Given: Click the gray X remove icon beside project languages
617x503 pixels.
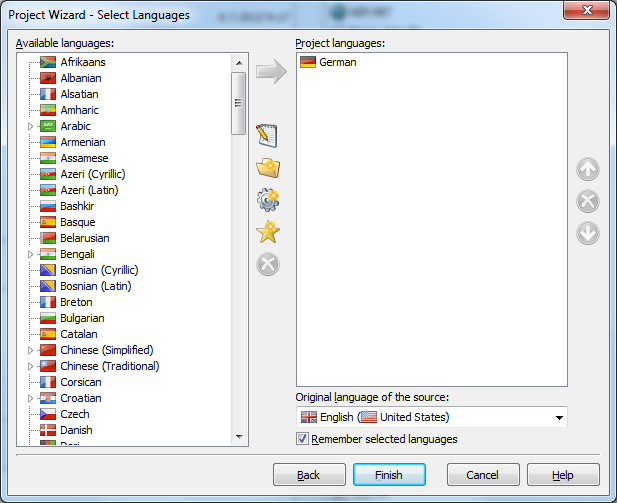Looking at the screenshot, I should 588,201.
